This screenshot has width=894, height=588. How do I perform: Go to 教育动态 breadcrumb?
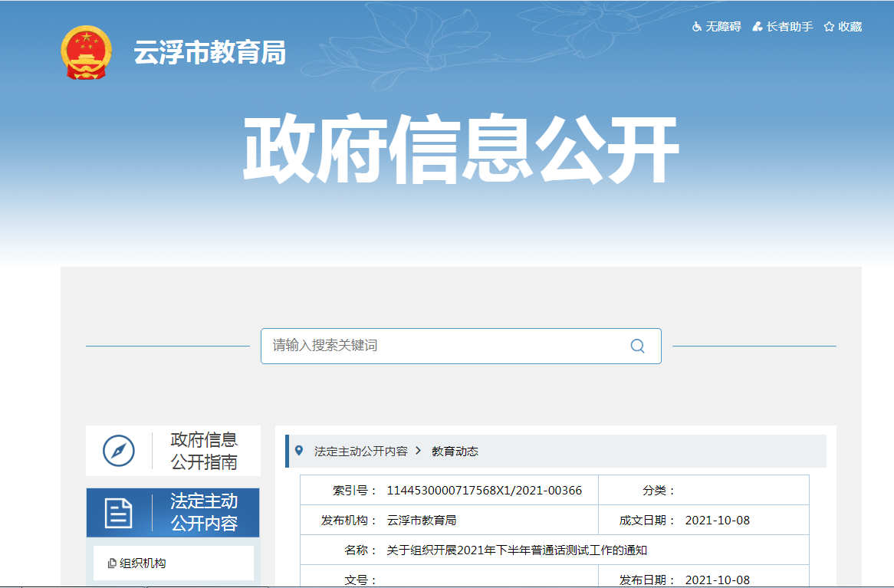(x=455, y=451)
